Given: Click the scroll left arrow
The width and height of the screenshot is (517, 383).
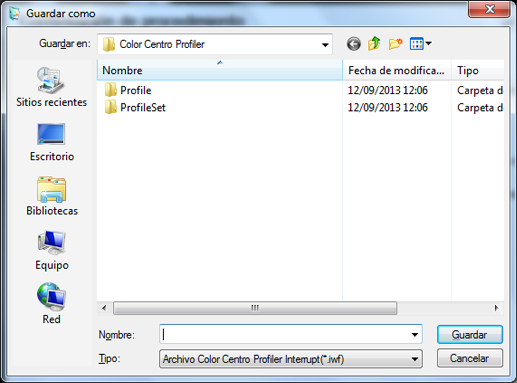Looking at the screenshot, I should pos(104,308).
